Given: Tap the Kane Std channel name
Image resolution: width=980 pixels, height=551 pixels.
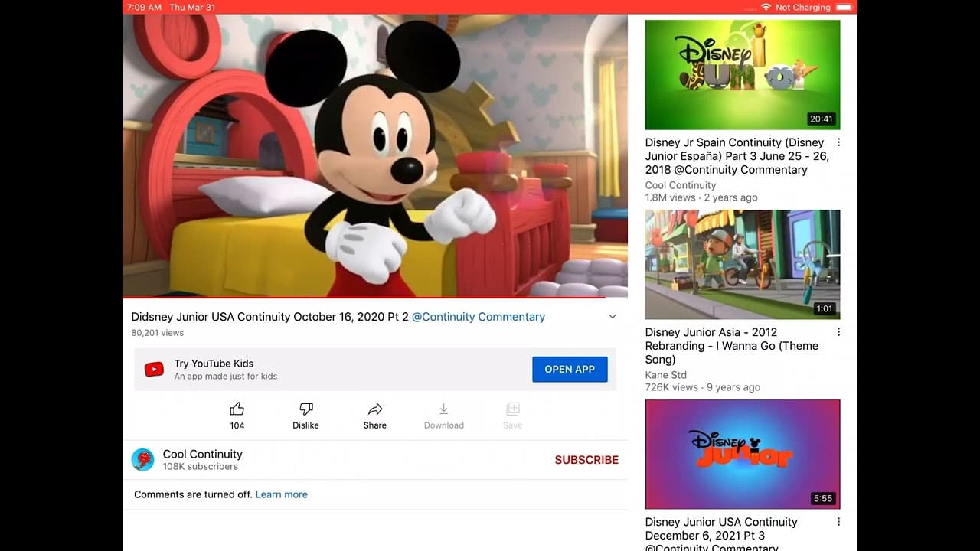Looking at the screenshot, I should tap(666, 375).
